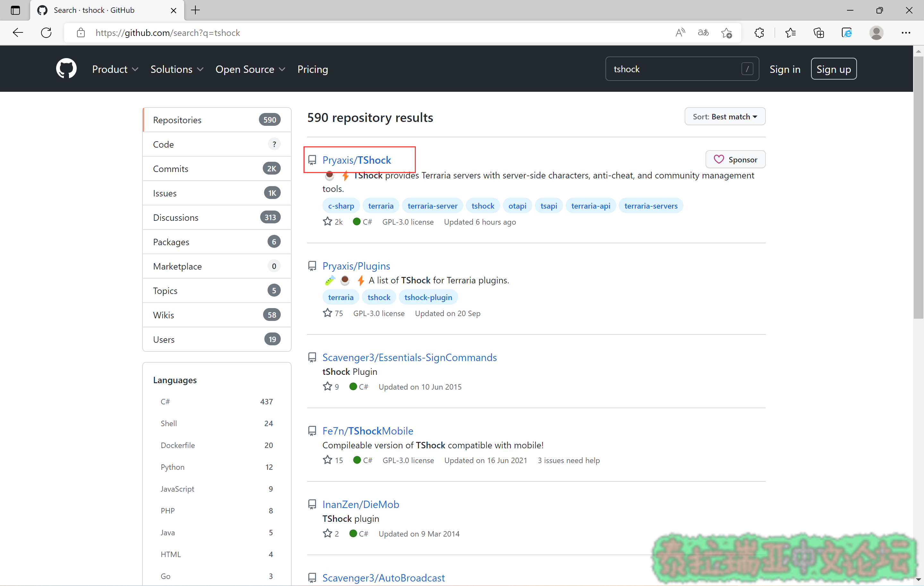Select the Repositories filter
Image resolution: width=924 pixels, height=586 pixels.
click(217, 120)
